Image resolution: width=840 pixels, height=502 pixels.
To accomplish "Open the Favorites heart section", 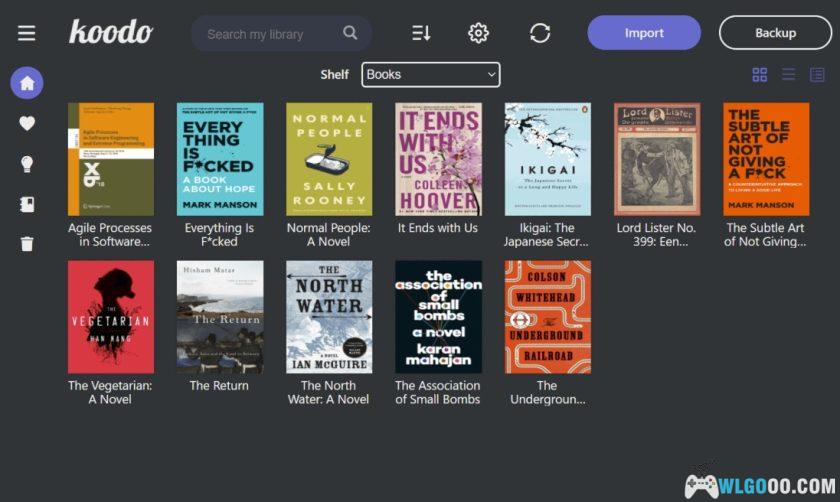I will pos(27,123).
